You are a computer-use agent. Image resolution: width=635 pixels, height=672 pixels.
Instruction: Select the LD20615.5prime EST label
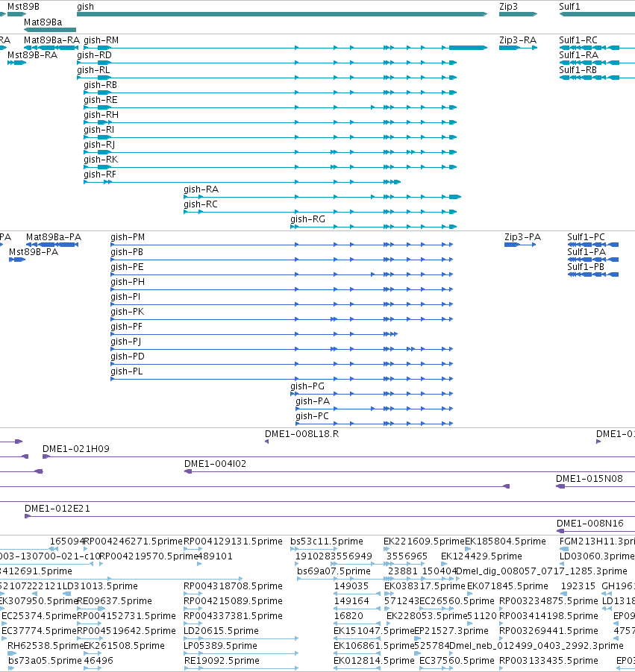pos(221,631)
